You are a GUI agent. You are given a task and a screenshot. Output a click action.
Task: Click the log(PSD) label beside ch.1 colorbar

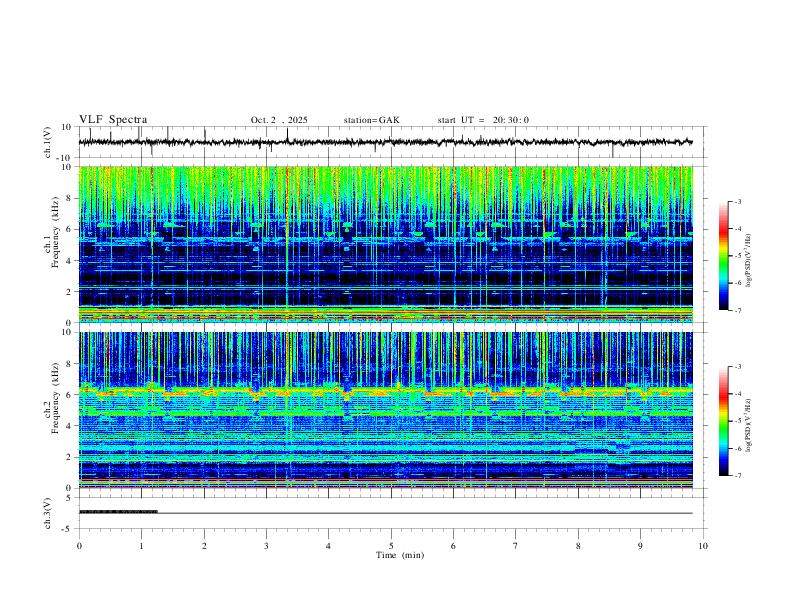(748, 260)
